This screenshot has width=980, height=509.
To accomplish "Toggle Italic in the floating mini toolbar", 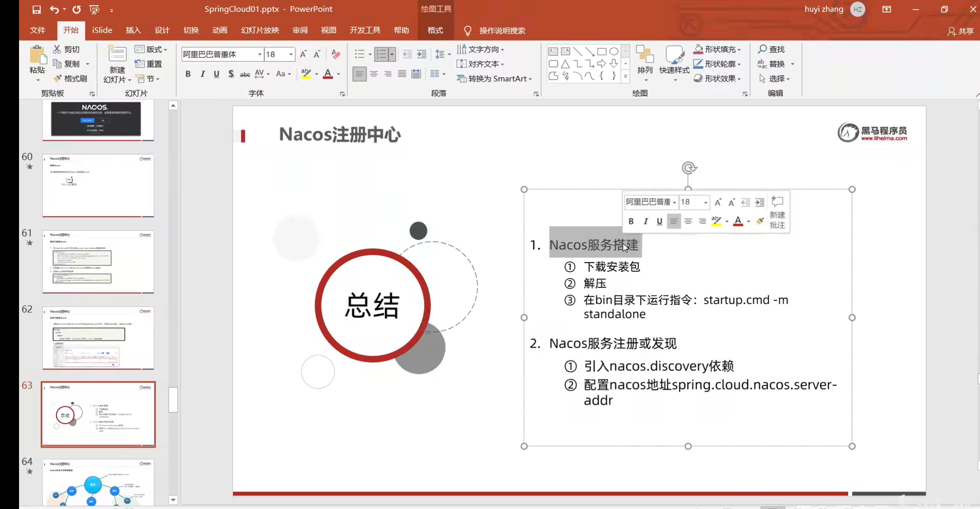I will 645,221.
